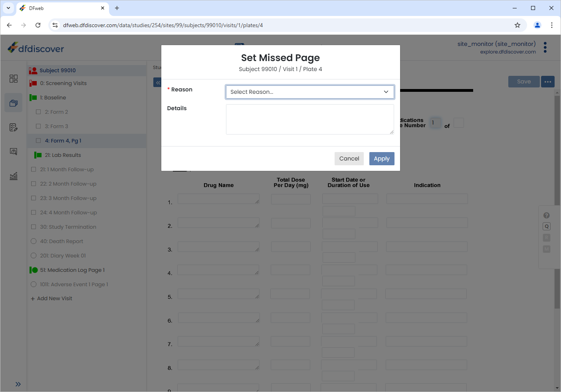
Task: Collapse the subject panel with double-left arrow
Action: pyautogui.click(x=158, y=83)
